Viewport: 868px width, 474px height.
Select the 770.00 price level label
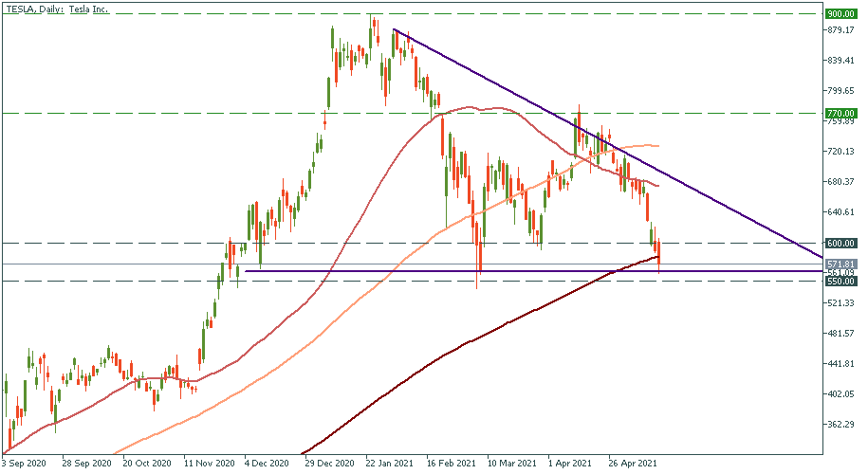coord(841,113)
